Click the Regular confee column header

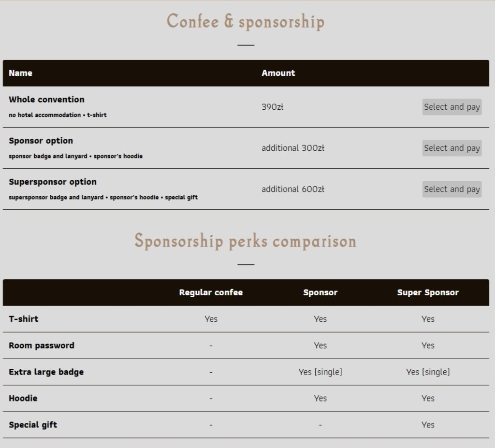(211, 292)
